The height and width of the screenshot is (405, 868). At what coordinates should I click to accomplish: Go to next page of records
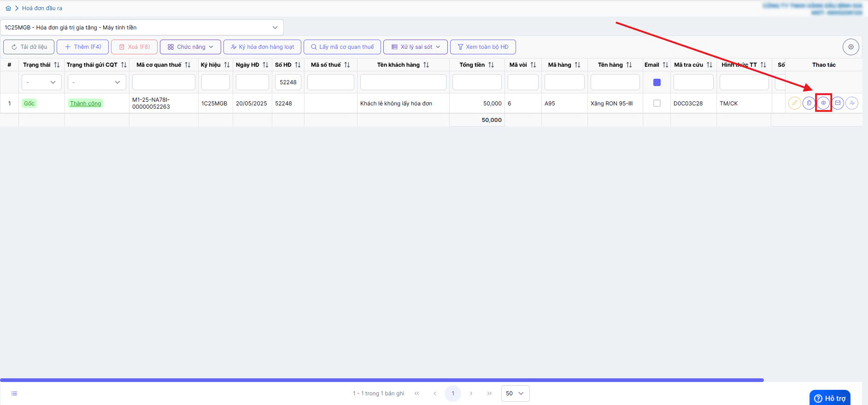pyautogui.click(x=471, y=393)
